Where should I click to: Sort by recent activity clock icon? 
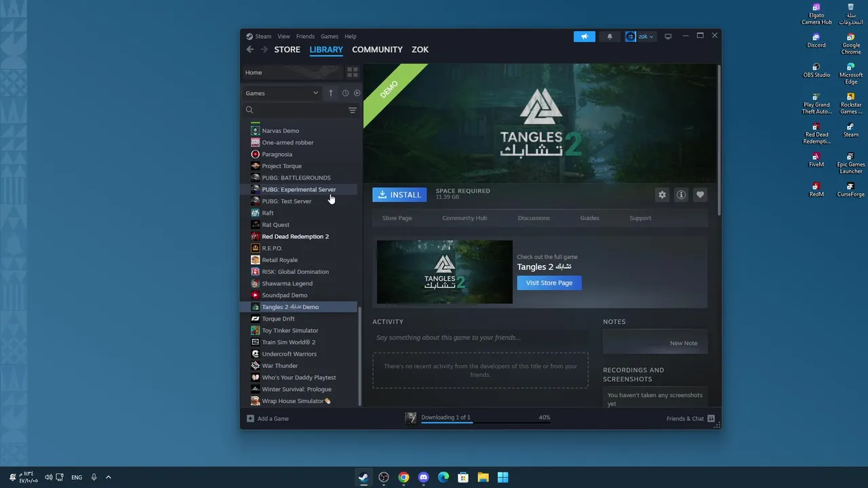point(345,93)
